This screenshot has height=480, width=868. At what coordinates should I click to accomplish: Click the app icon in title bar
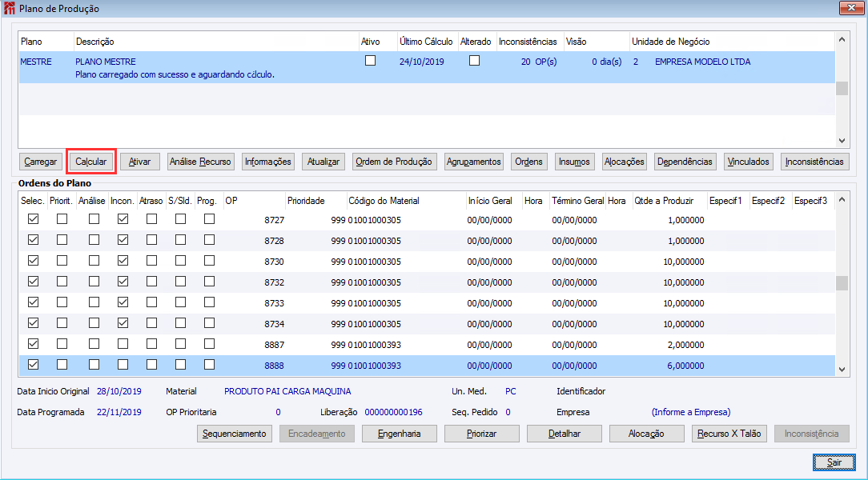pos(9,8)
